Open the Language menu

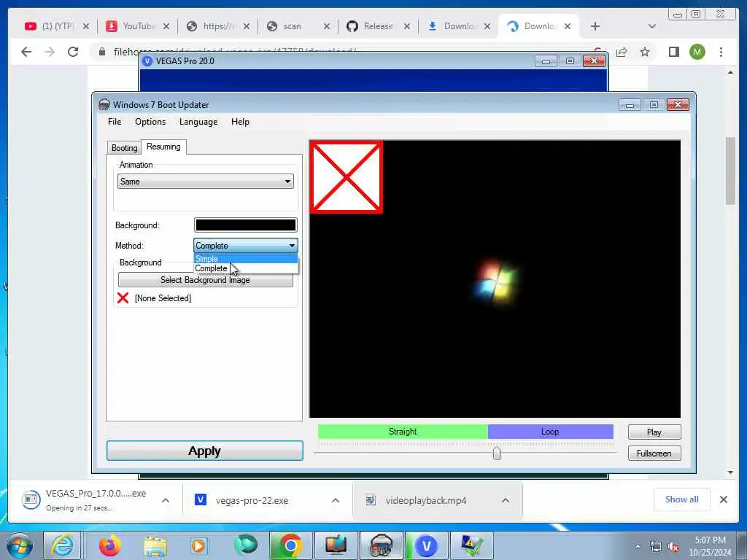[198, 122]
